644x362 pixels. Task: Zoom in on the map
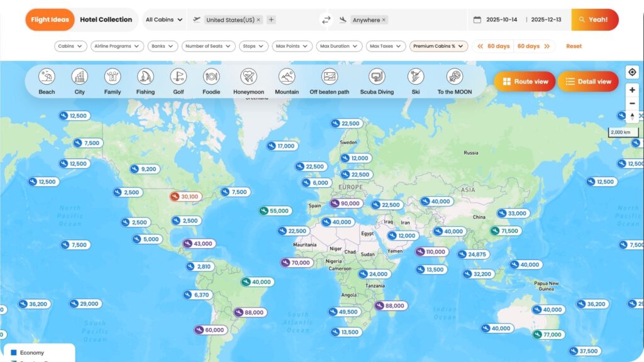pos(632,90)
